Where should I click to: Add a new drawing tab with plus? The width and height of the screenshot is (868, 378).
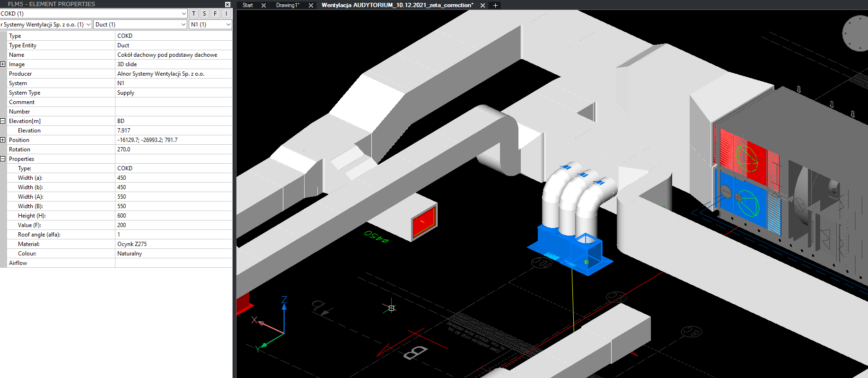pos(495,5)
